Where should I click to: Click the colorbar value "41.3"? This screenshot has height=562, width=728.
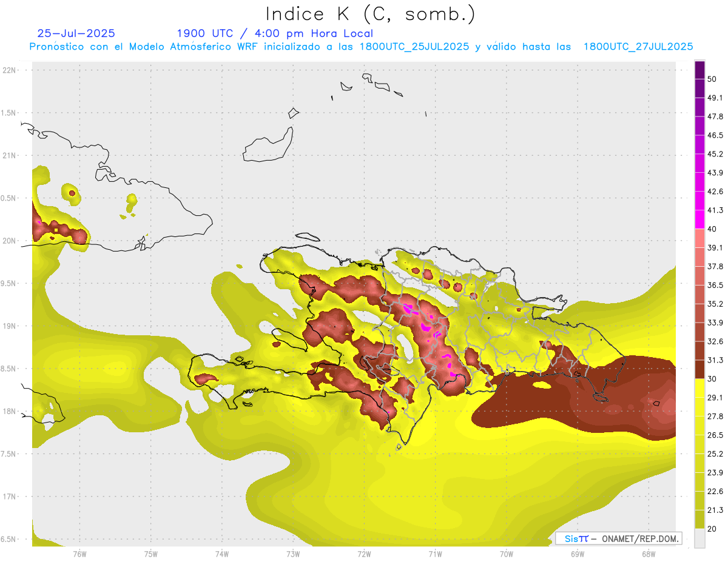pos(715,210)
